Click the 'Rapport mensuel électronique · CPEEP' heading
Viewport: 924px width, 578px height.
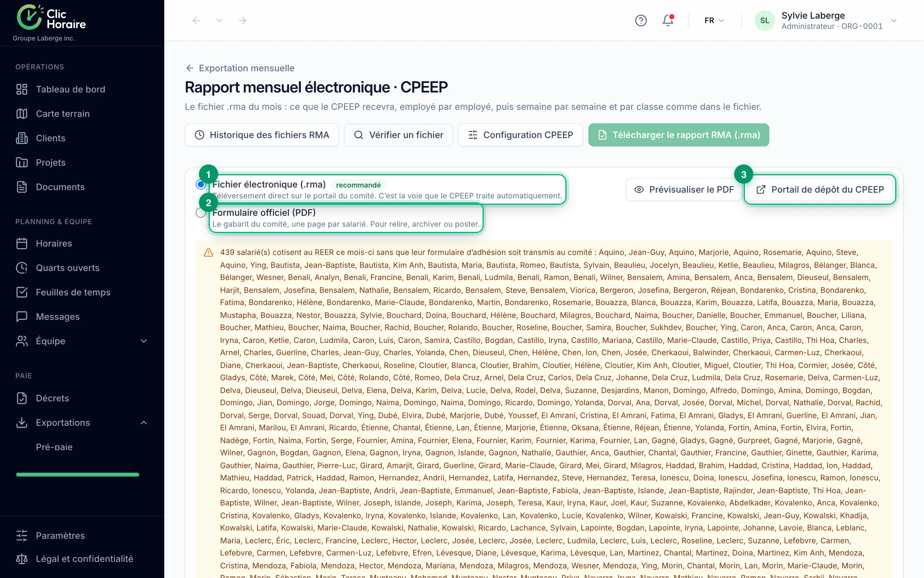click(316, 87)
